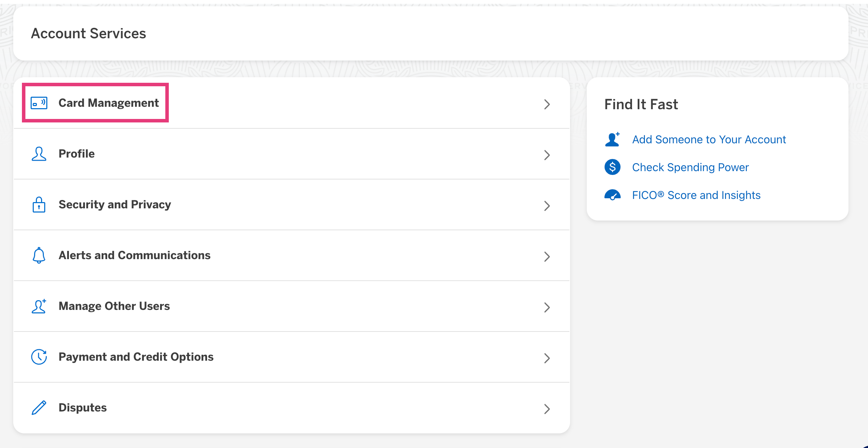Click the Payment and Credit clock icon
Image resolution: width=868 pixels, height=448 pixels.
[x=39, y=357]
